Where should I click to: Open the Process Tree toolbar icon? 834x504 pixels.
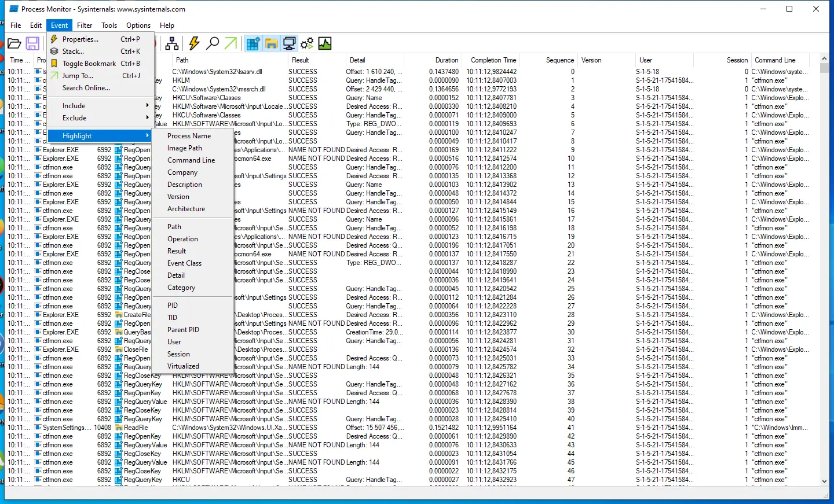click(x=172, y=43)
